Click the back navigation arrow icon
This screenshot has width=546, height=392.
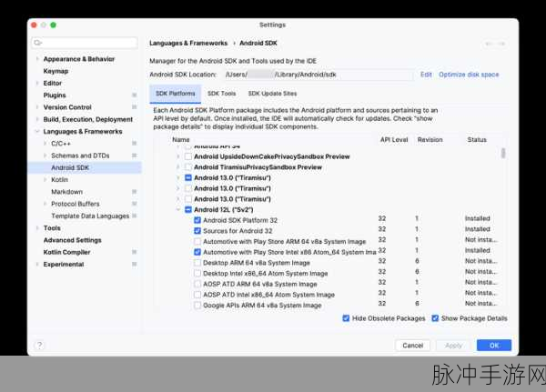click(489, 44)
